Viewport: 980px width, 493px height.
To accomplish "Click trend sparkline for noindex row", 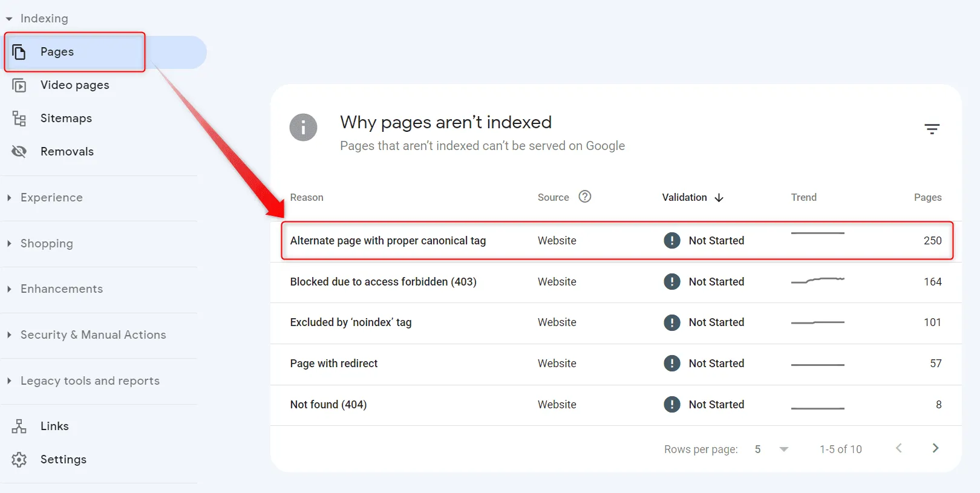I will point(817,322).
